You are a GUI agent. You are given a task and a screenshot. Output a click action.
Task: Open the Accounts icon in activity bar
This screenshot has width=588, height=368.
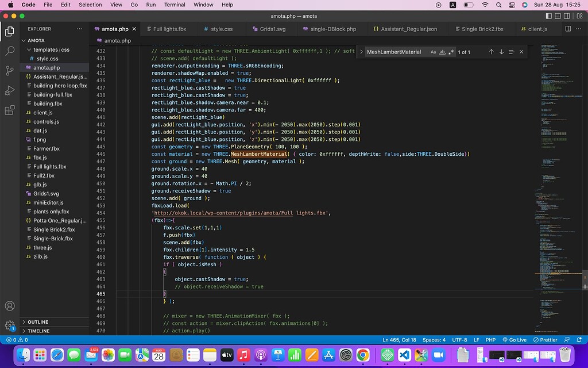pos(10,306)
